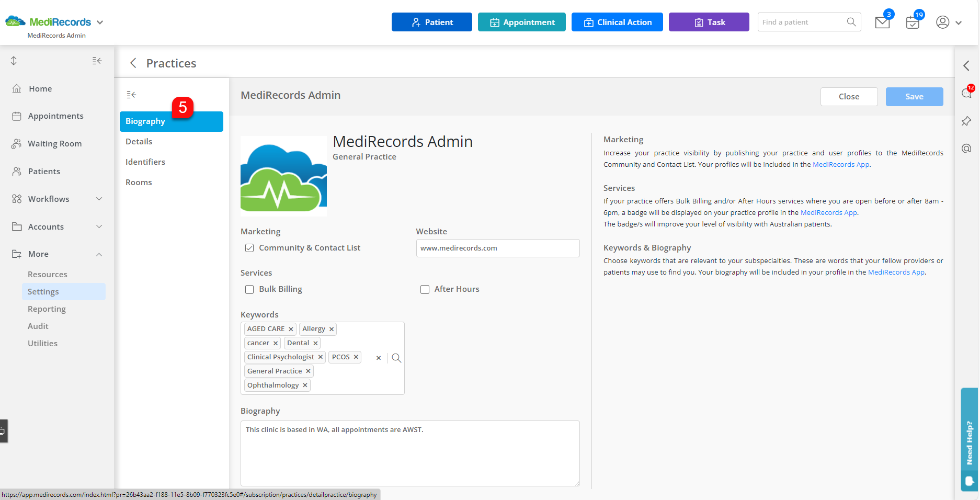Click the Website input field

pyautogui.click(x=498, y=248)
